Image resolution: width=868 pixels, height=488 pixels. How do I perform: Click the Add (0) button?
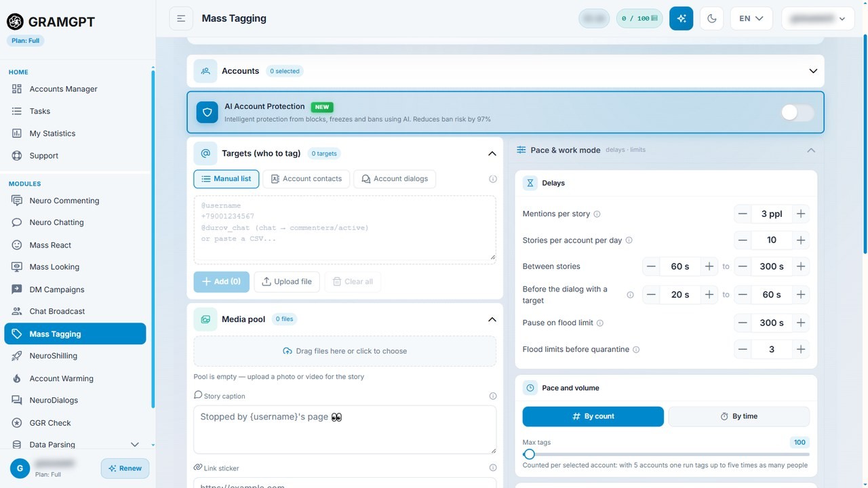tap(222, 281)
